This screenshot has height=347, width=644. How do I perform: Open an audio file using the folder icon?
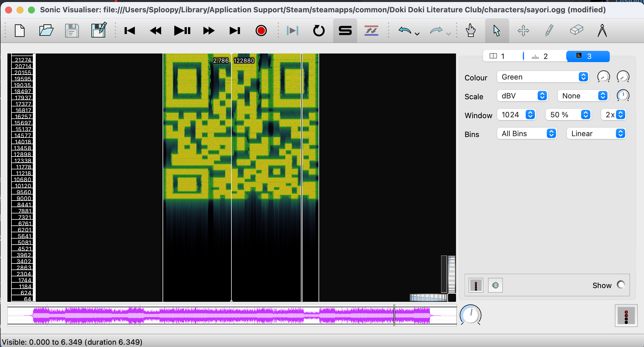[46, 30]
